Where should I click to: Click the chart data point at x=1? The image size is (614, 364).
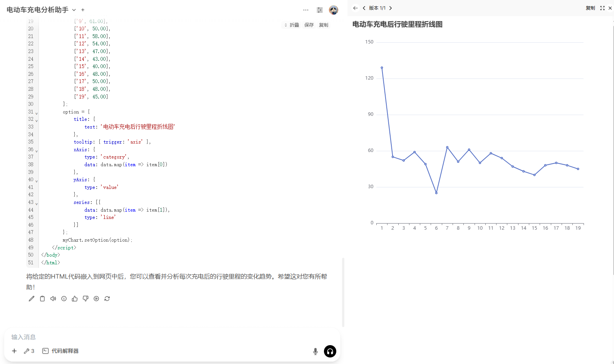(x=382, y=68)
